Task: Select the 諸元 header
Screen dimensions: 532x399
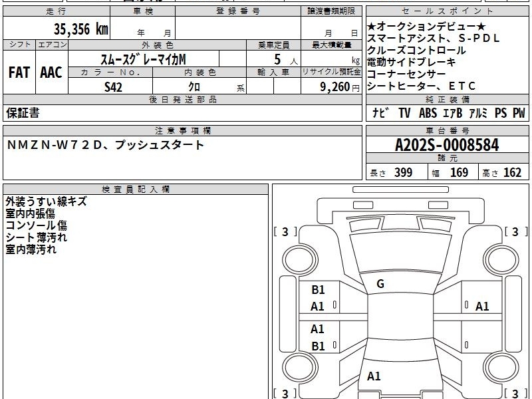Action: [447, 158]
